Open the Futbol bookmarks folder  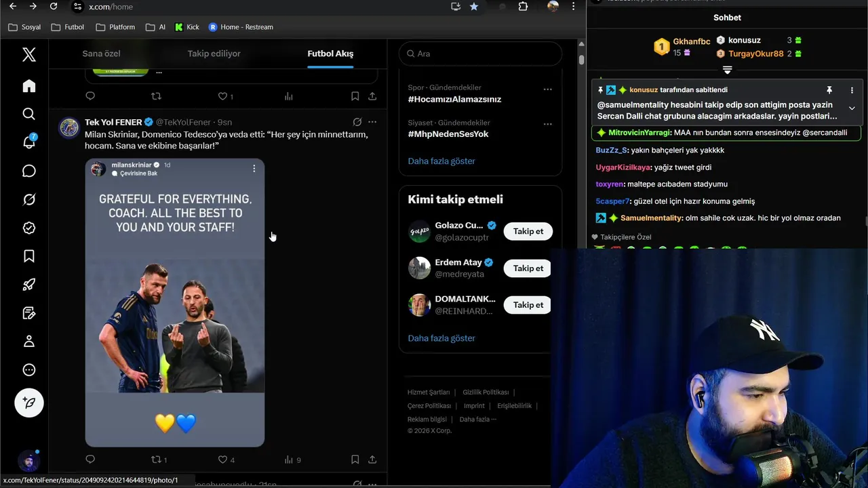click(x=68, y=27)
